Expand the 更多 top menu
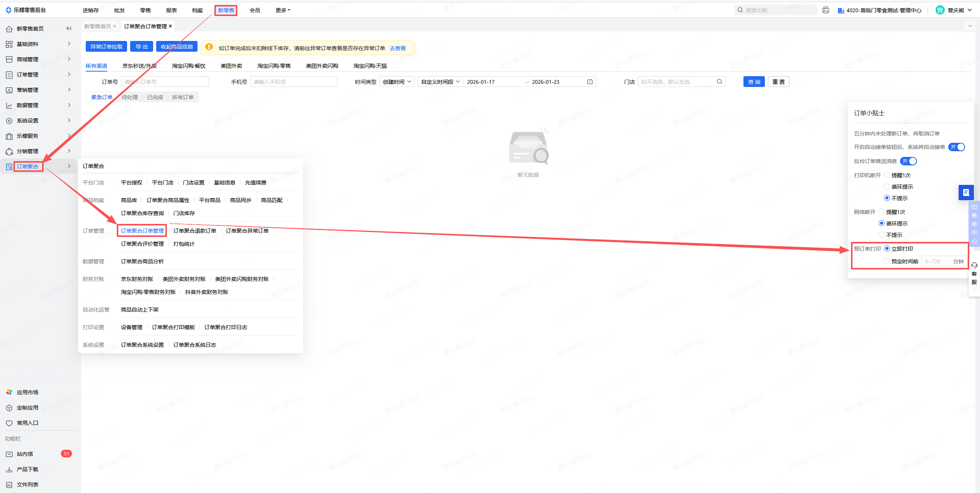The image size is (980, 493). click(x=283, y=10)
